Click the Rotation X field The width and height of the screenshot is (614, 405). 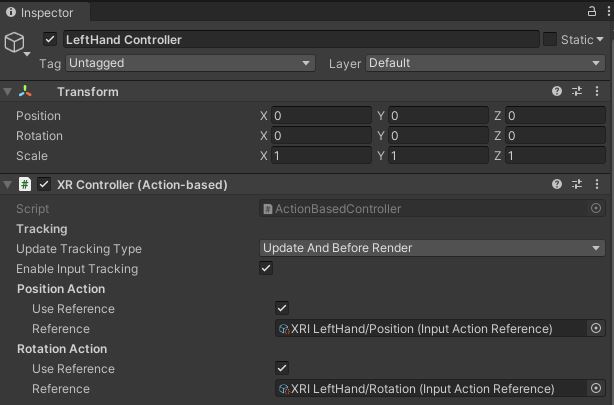pos(321,136)
